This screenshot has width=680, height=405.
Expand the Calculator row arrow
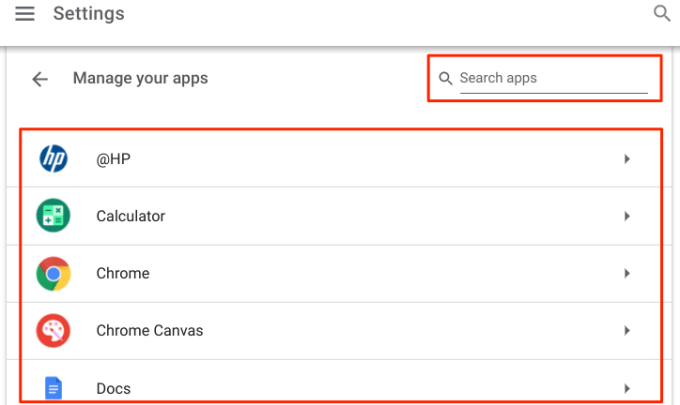(627, 216)
